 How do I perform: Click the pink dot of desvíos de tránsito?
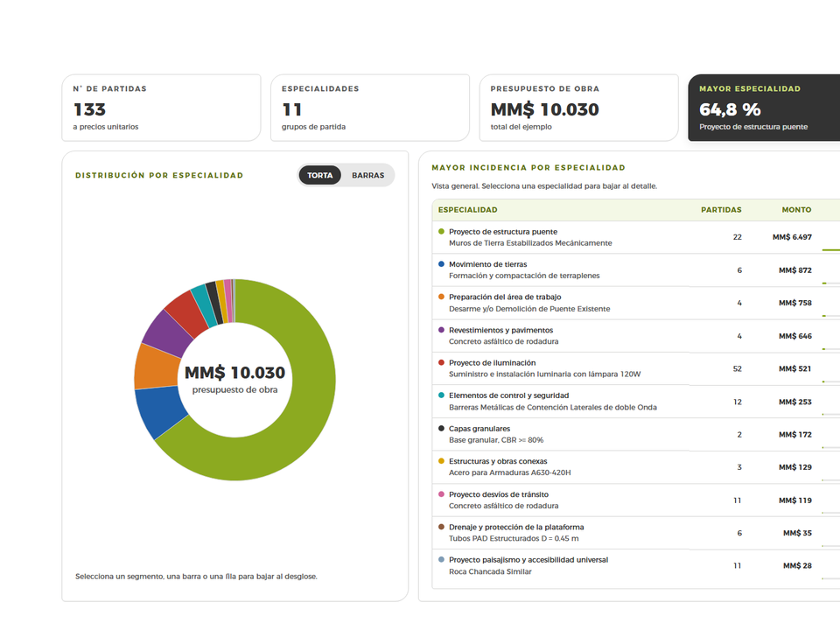[441, 494]
